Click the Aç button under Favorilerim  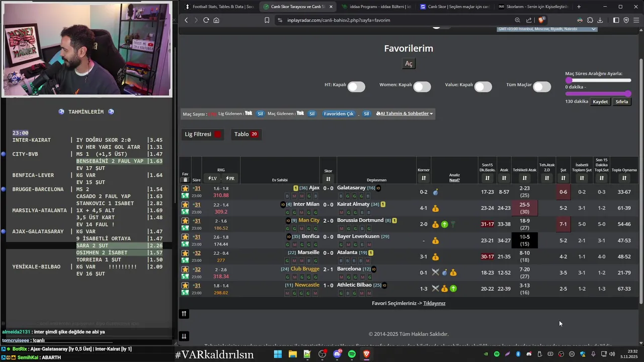pyautogui.click(x=409, y=64)
